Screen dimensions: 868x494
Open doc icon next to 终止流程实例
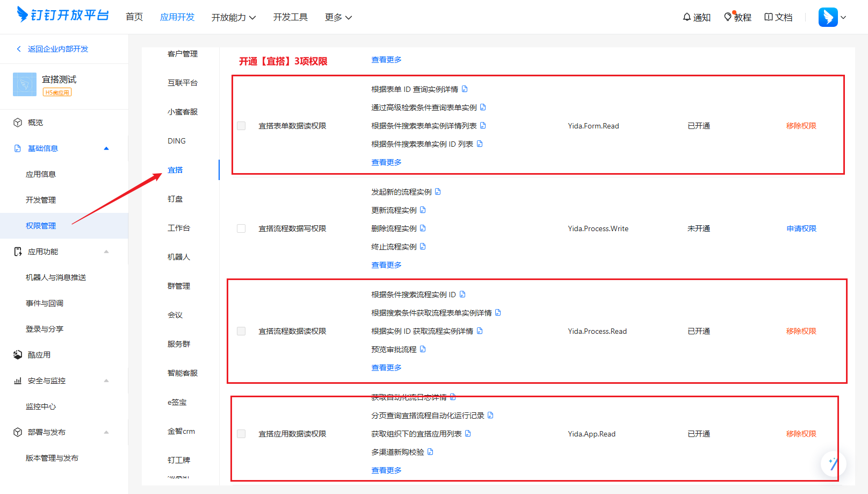coord(423,247)
